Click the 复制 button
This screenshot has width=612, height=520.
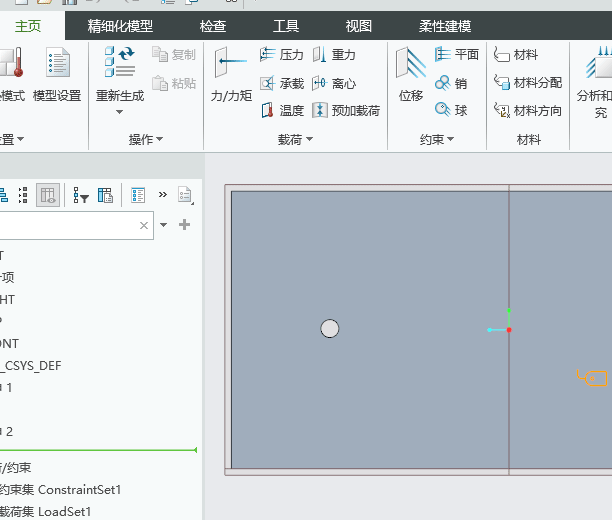(x=174, y=54)
